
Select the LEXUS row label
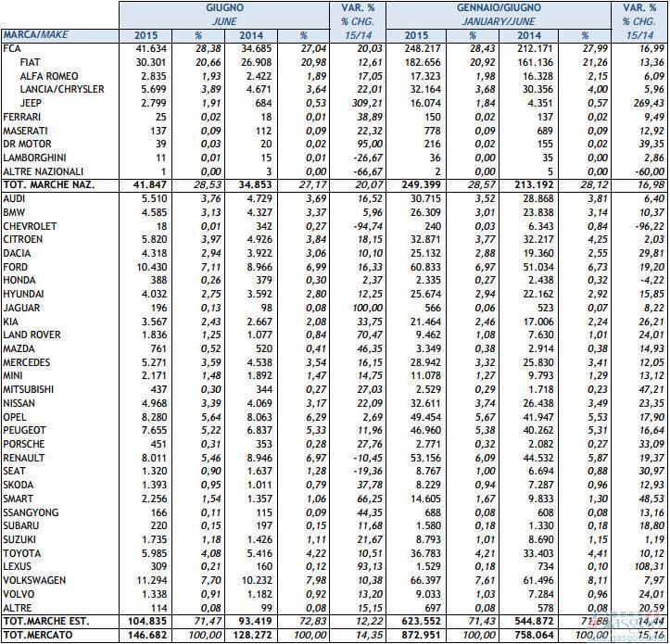pos(17,566)
